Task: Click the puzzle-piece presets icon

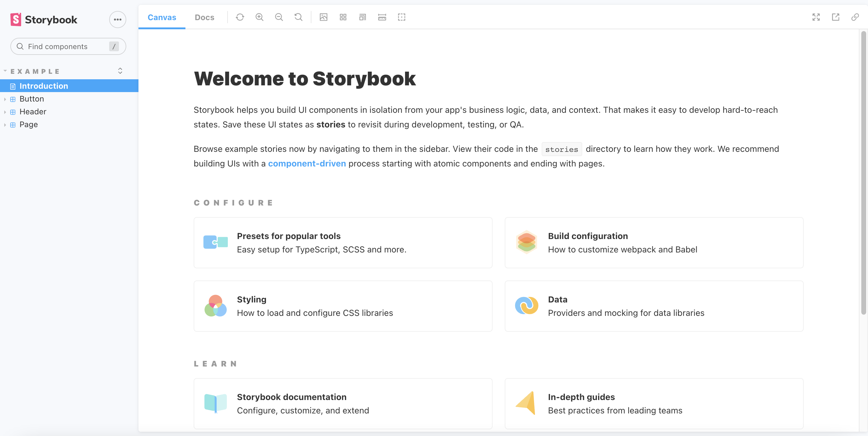Action: click(x=216, y=242)
